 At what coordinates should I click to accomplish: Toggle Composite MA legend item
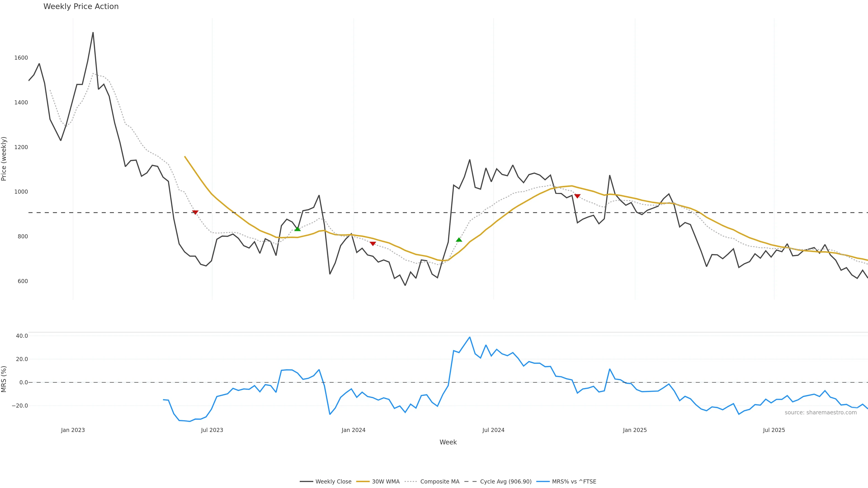point(439,482)
